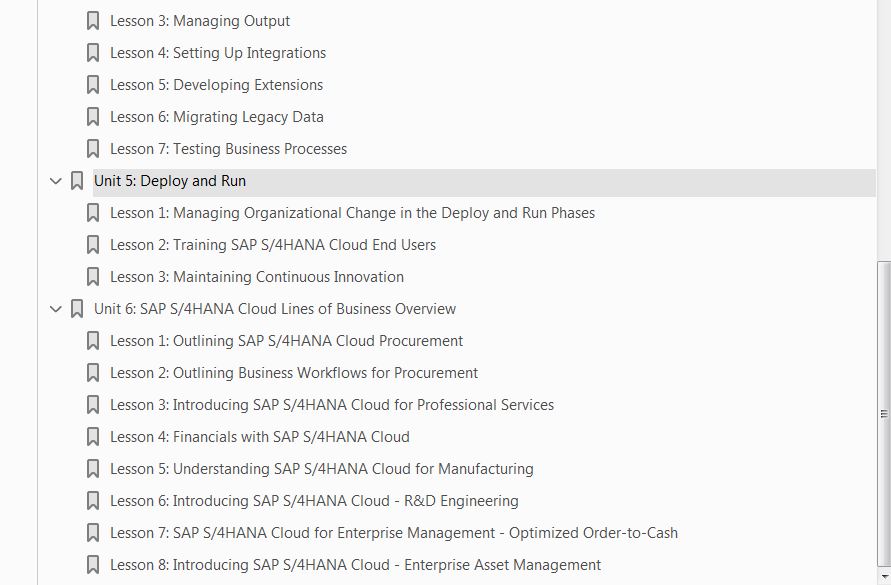Collapse the Unit 5: Deploy and Run section

pos(56,181)
